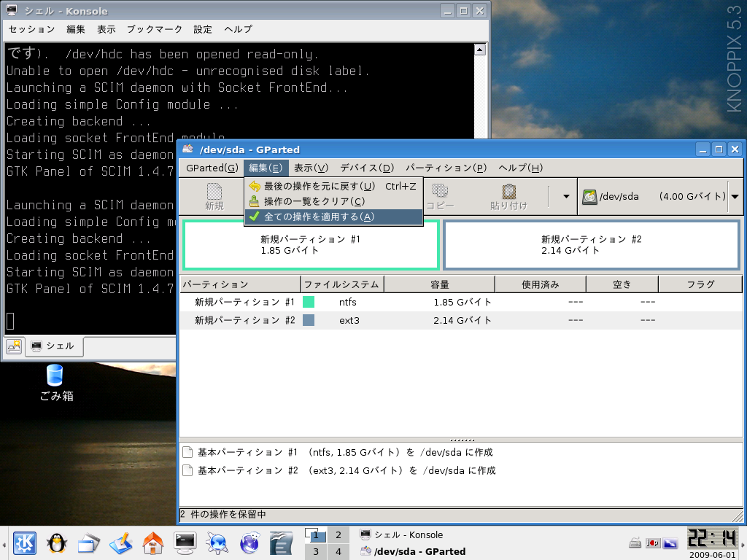Open the ヘルプ menu in Konsole
The height and width of the screenshot is (560, 747).
click(239, 29)
